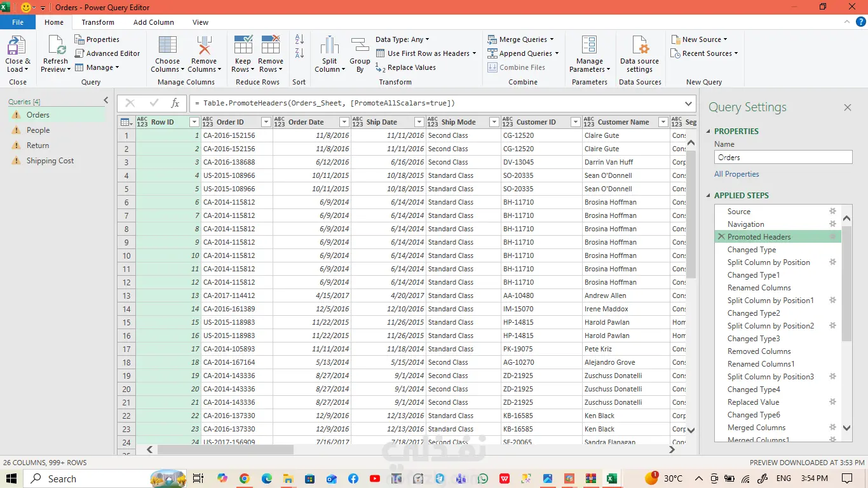Open the Ship Mode column filter dropdown
868x488 pixels.
pos(493,122)
